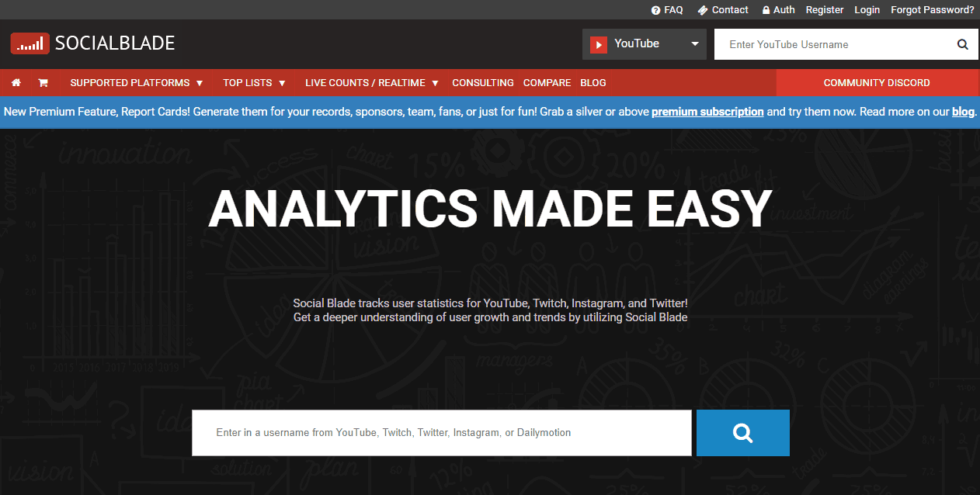Open the Forgot Password link

(x=933, y=10)
